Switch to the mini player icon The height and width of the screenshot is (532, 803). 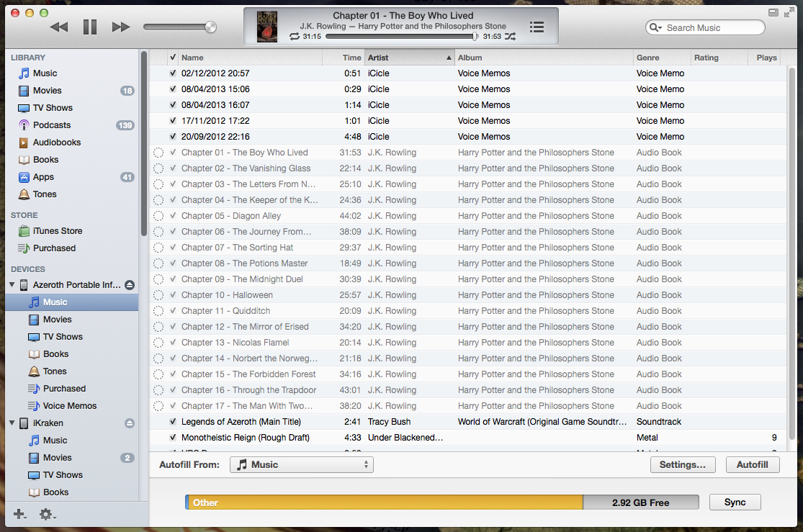773,12
